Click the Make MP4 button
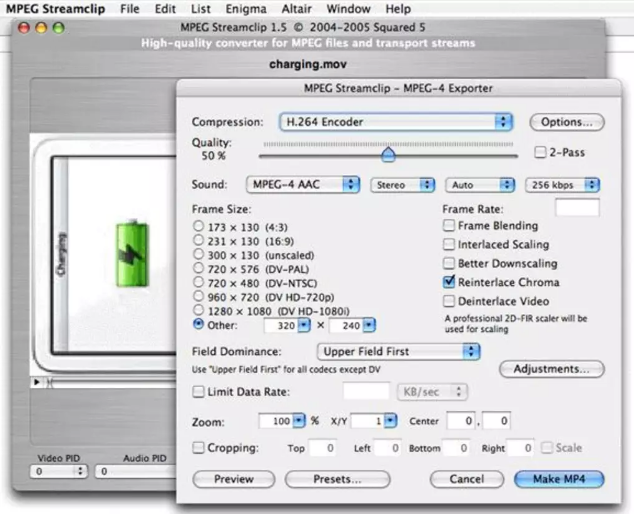Image resolution: width=634 pixels, height=514 pixels. (x=559, y=479)
